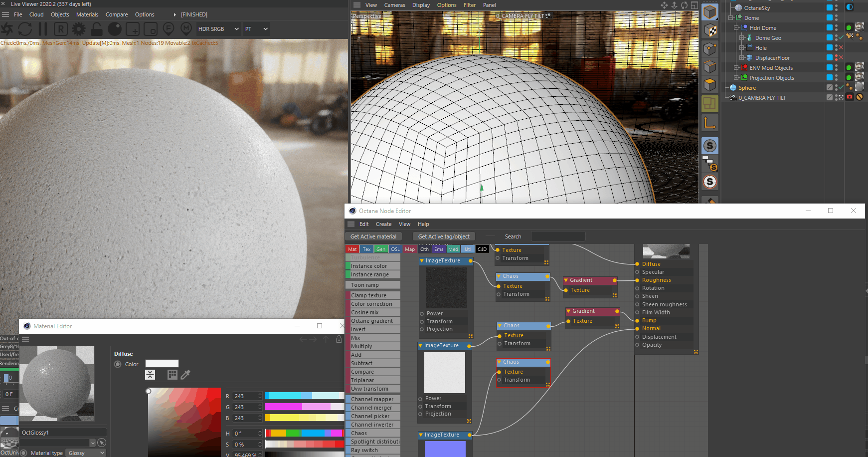Collapse the upper ImageTexture node
The width and height of the screenshot is (868, 457).
[422, 260]
